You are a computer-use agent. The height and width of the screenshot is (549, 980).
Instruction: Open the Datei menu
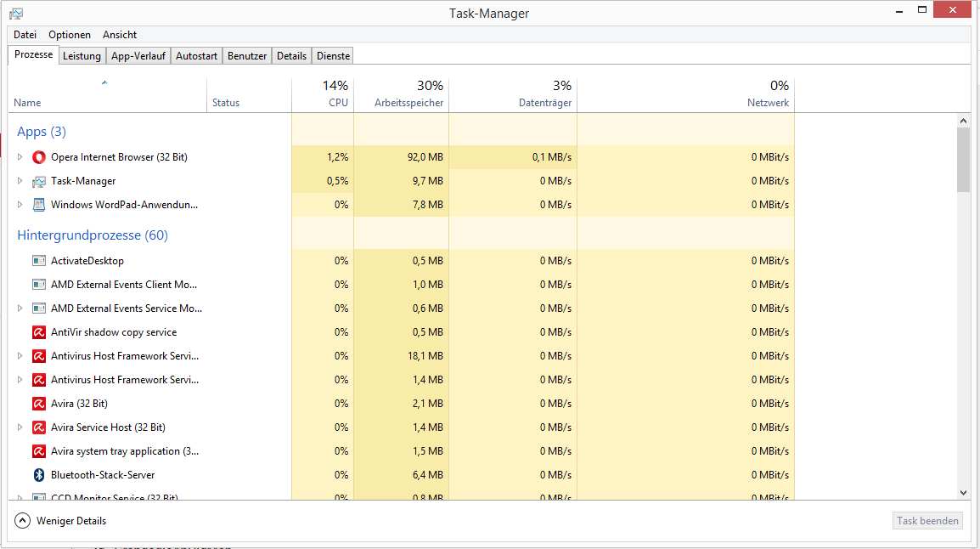coord(25,34)
